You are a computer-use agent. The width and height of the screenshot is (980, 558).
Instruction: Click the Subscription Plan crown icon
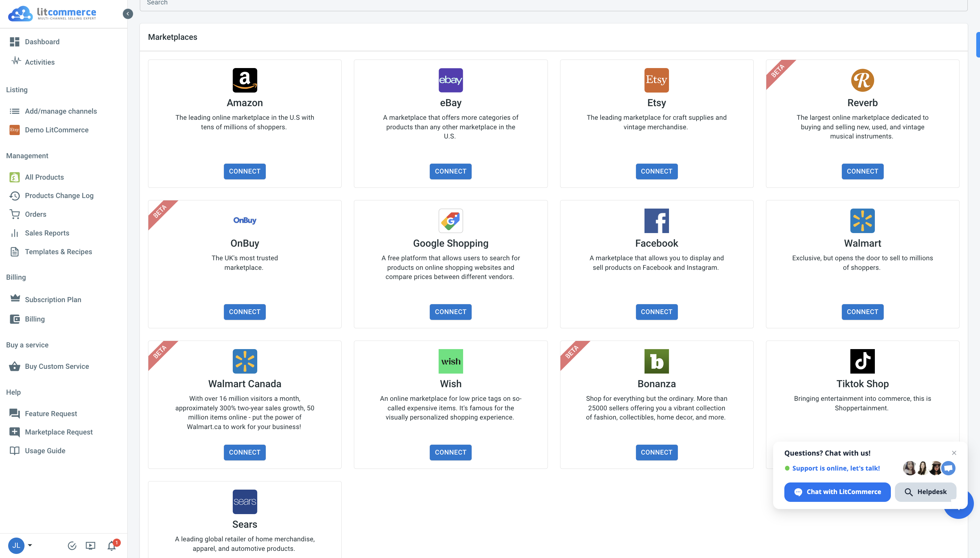15,298
